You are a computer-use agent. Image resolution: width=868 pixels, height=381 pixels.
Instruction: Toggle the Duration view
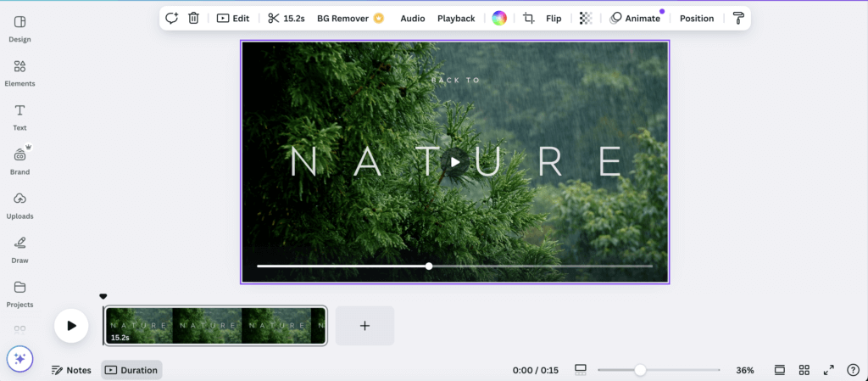[131, 370]
